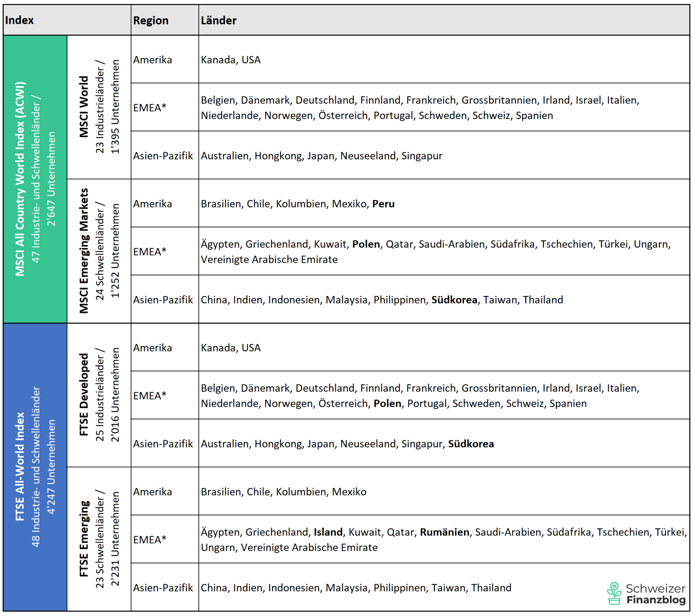Screen dimensions: 693x616
Task: Click the bold Rumänien country entry
Action: coord(445,532)
